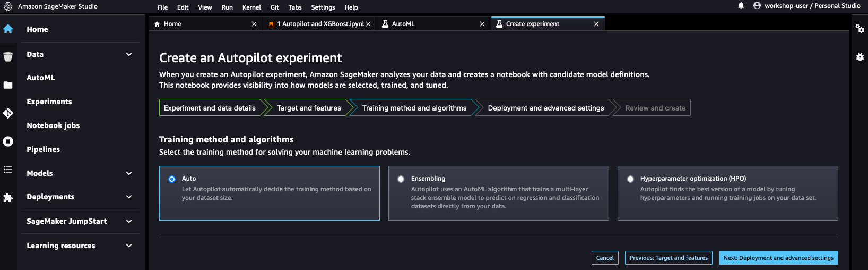Select the Hyperparameter optimization (HPO) radio
This screenshot has width=868, height=270.
pyautogui.click(x=630, y=179)
